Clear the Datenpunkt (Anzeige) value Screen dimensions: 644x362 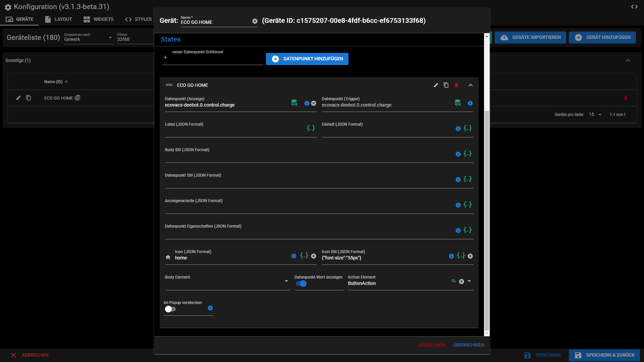pos(314,103)
